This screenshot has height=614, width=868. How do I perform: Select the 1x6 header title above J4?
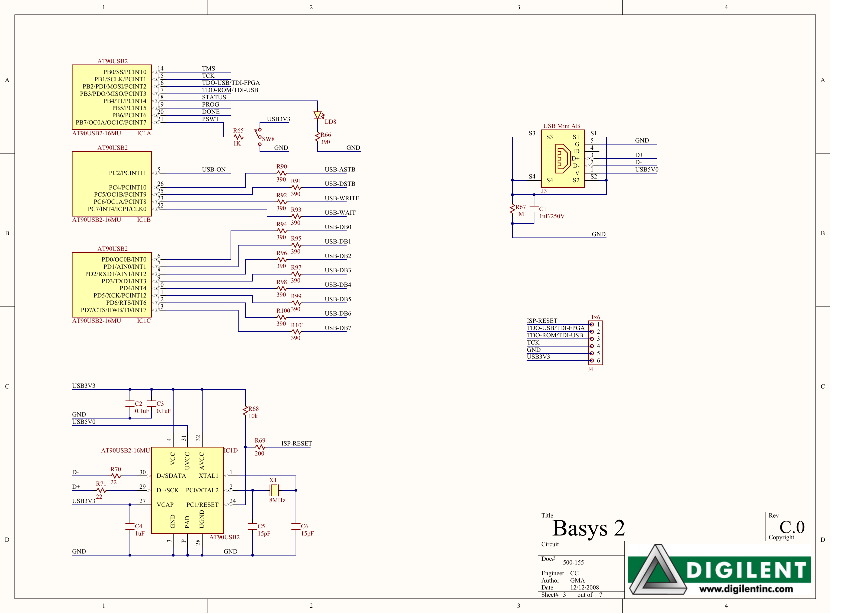point(596,317)
